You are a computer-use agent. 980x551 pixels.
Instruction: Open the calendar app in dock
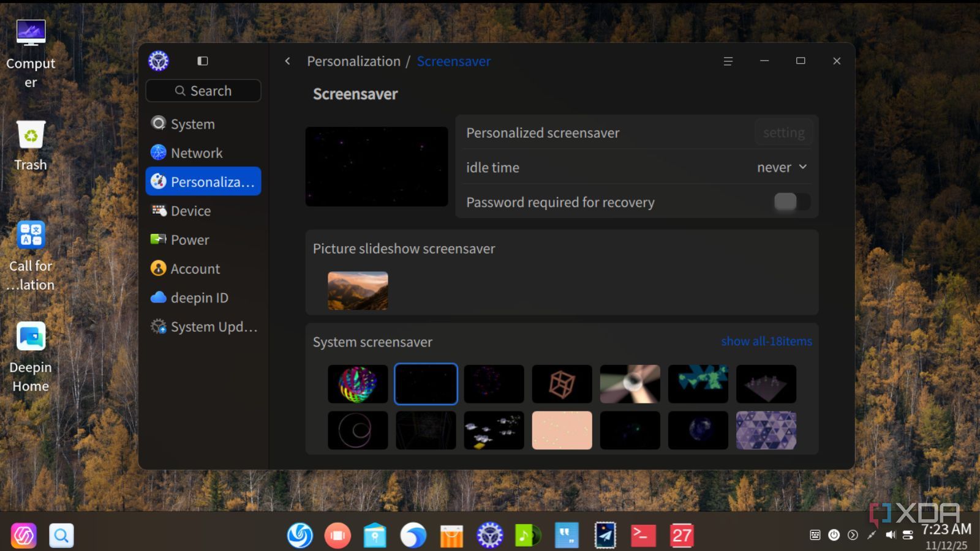click(681, 536)
